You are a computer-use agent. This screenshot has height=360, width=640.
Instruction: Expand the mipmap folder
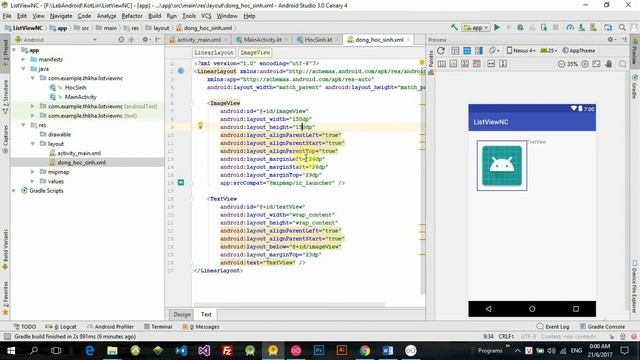click(x=32, y=172)
